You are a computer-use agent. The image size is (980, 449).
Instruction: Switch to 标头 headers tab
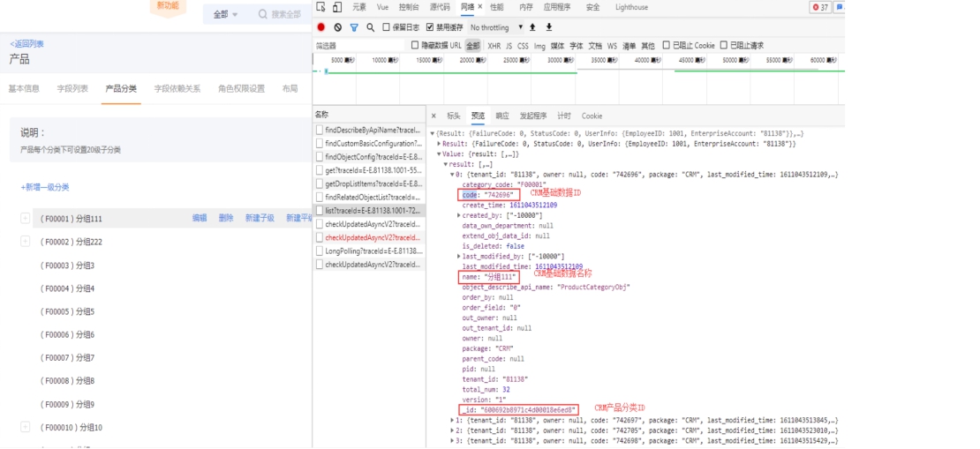(x=453, y=116)
